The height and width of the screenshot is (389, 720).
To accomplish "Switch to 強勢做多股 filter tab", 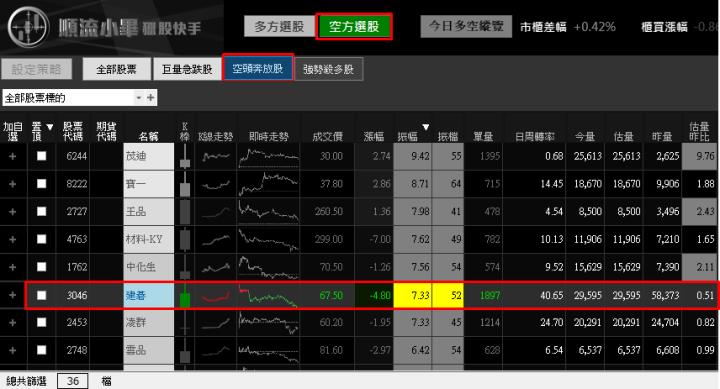I will click(x=328, y=69).
